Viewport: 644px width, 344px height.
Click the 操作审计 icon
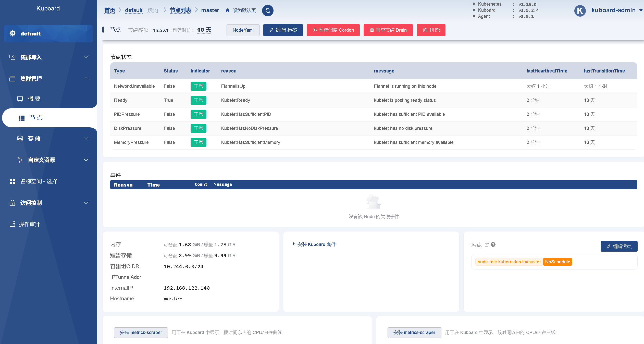click(12, 224)
